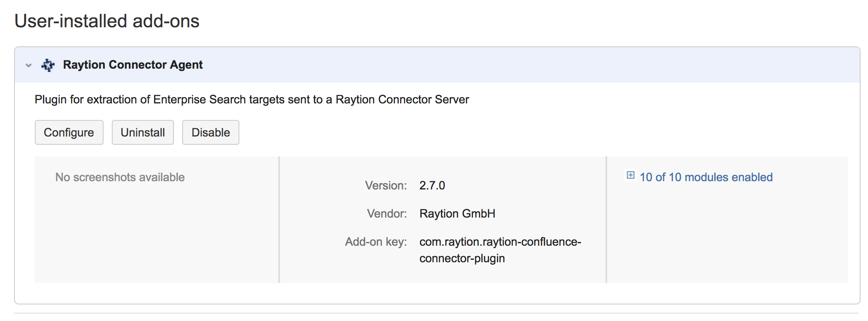Collapse the Raytion Connector Agent chevron
This screenshot has width=868, height=321.
(29, 65)
